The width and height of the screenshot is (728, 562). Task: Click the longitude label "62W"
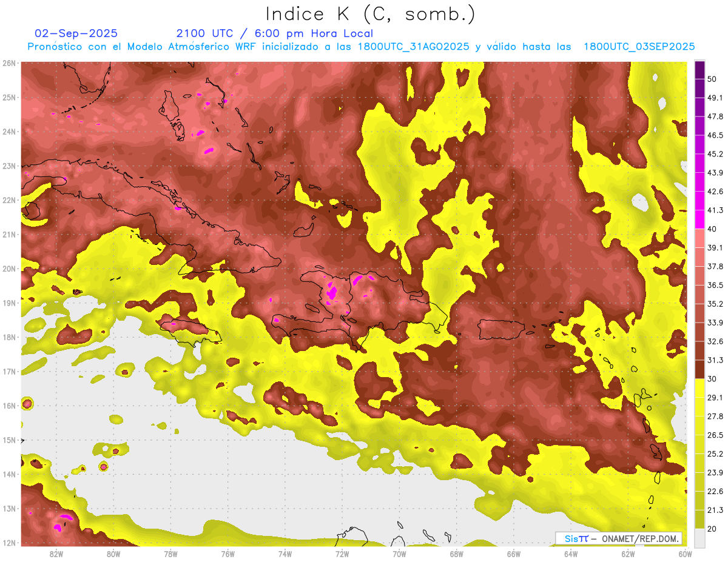point(628,554)
